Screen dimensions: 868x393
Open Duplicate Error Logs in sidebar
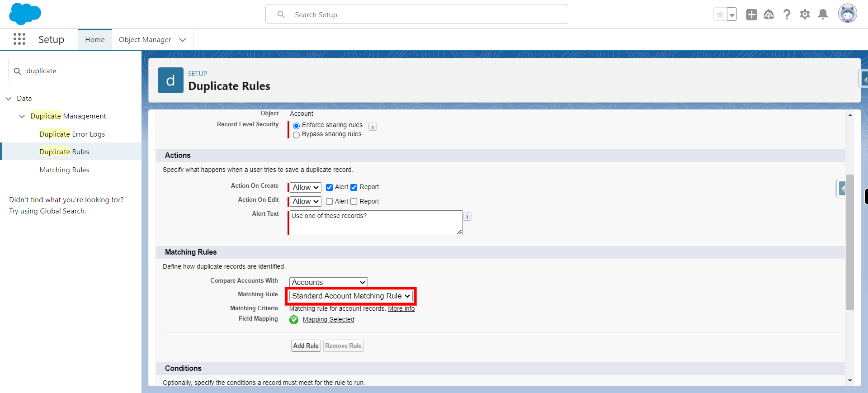coord(72,134)
